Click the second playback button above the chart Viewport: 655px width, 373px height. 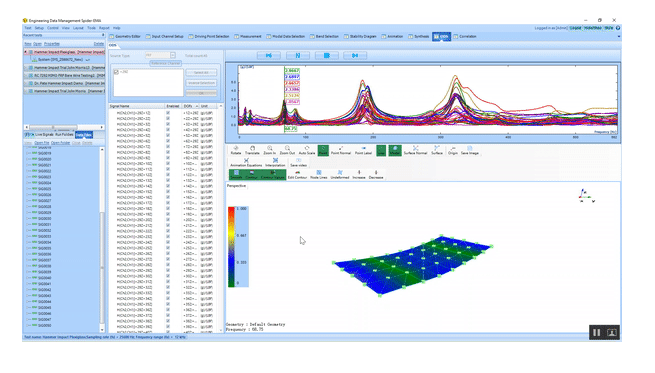click(x=298, y=55)
